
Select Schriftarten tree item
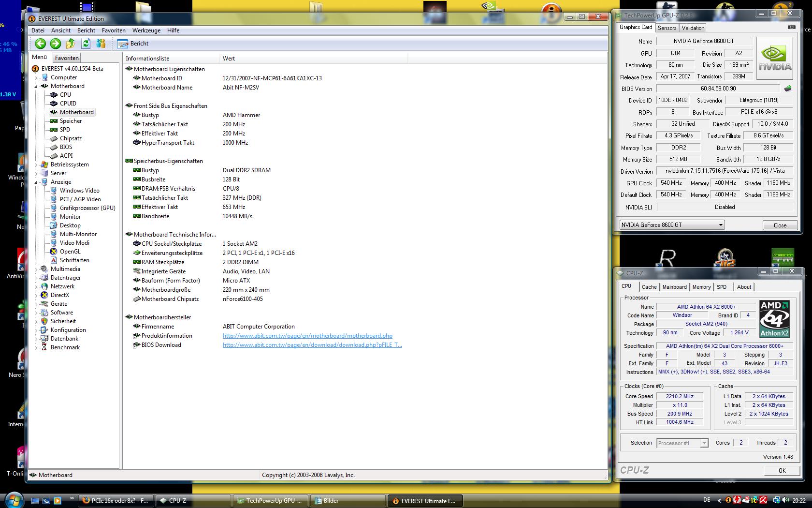[x=74, y=260]
